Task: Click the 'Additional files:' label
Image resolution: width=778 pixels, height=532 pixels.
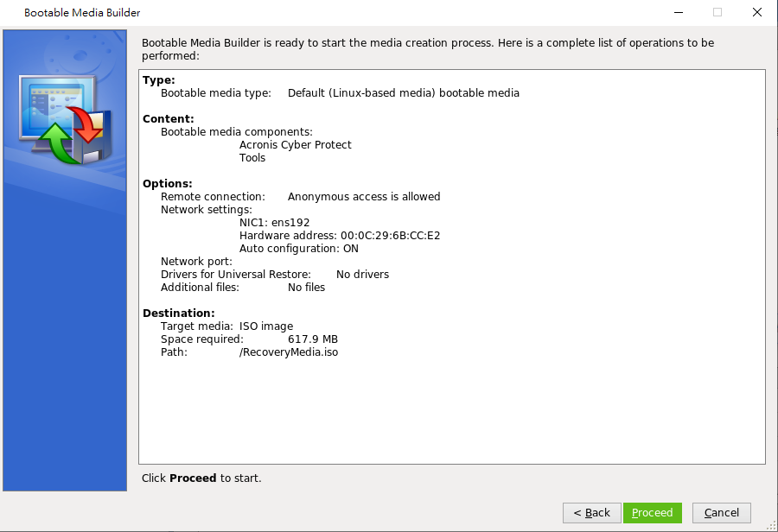Action: pos(200,287)
